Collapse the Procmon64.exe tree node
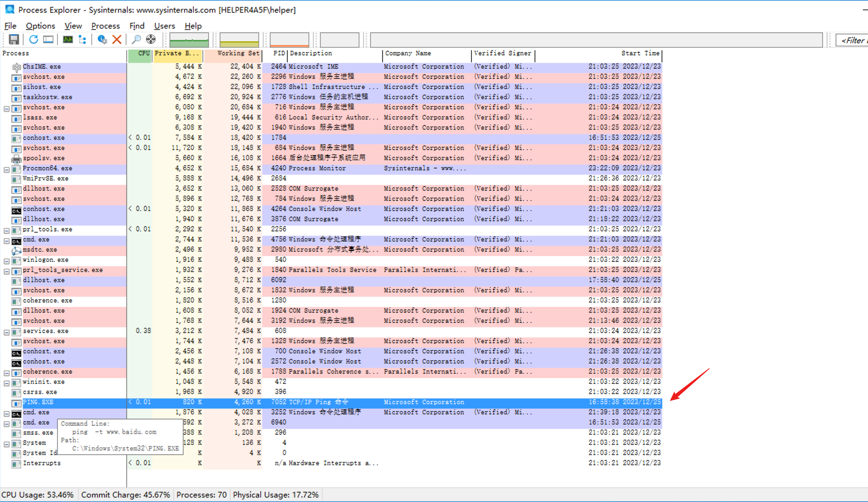 (x=7, y=170)
